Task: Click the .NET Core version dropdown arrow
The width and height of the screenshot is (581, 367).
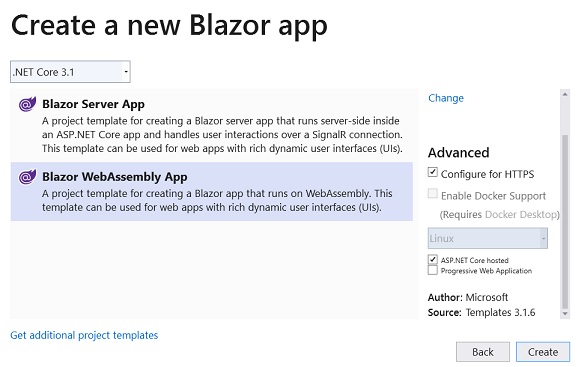Action: pos(126,72)
